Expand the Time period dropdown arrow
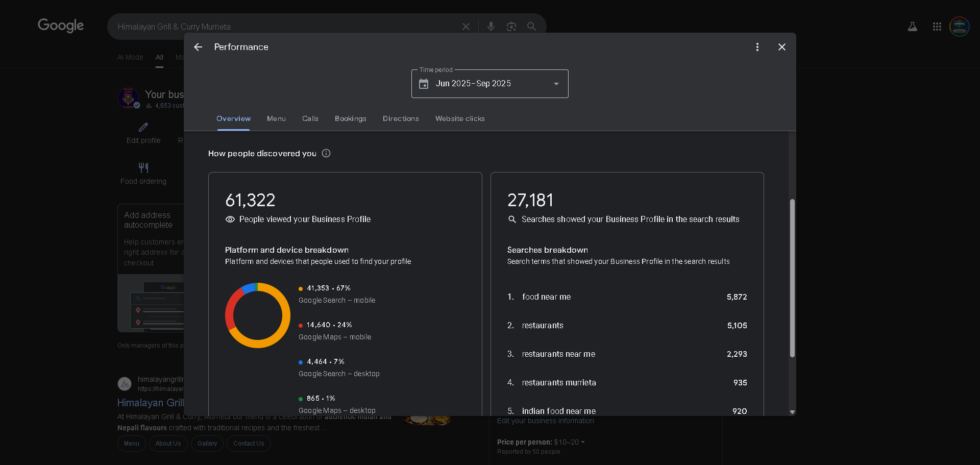This screenshot has width=980, height=465. click(556, 84)
